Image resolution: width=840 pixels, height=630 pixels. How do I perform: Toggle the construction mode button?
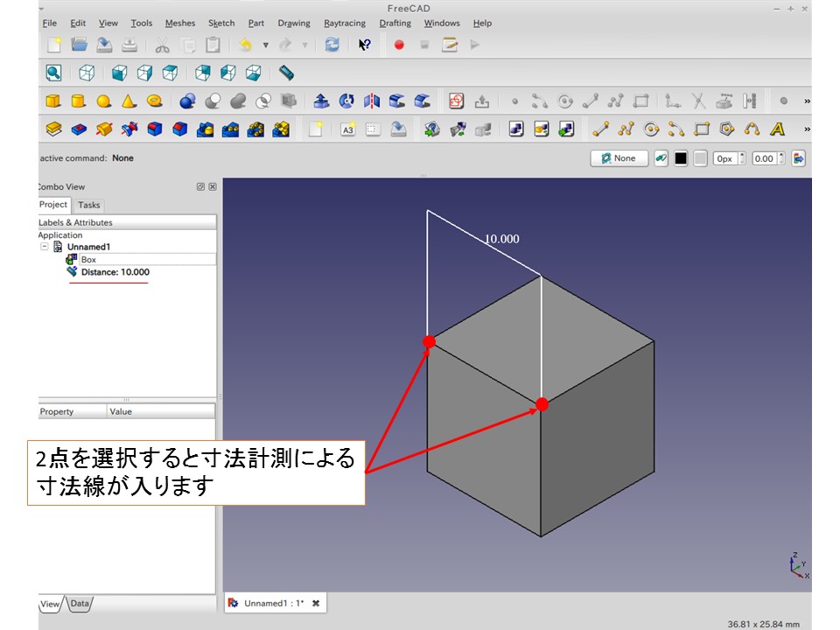click(x=661, y=158)
